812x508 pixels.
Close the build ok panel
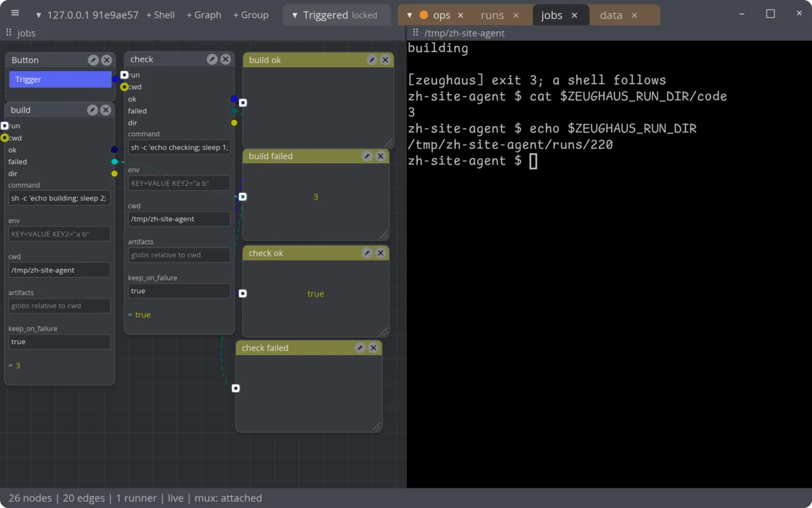pos(385,60)
